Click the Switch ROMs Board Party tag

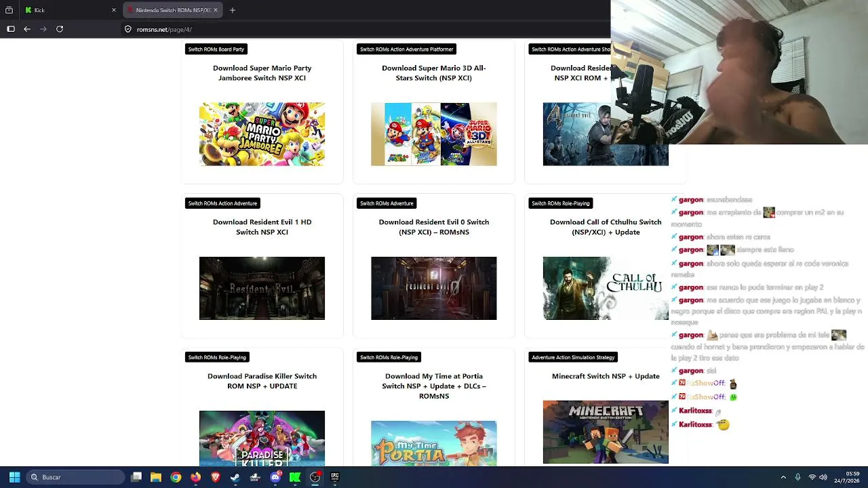pos(216,49)
